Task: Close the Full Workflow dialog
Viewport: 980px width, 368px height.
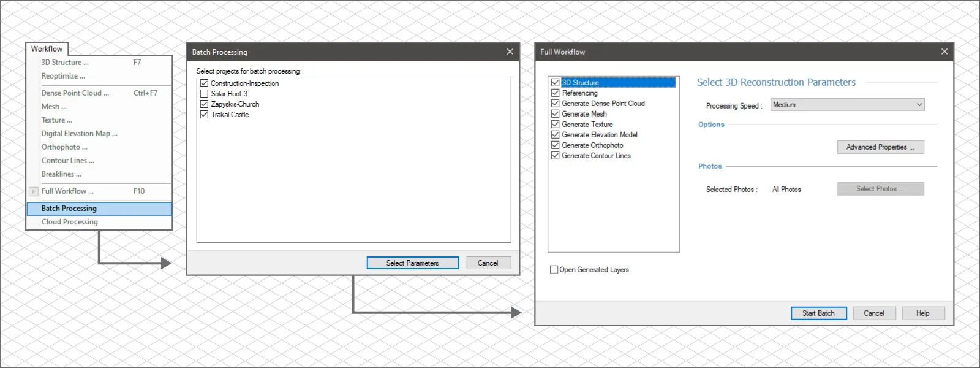Action: click(x=944, y=52)
